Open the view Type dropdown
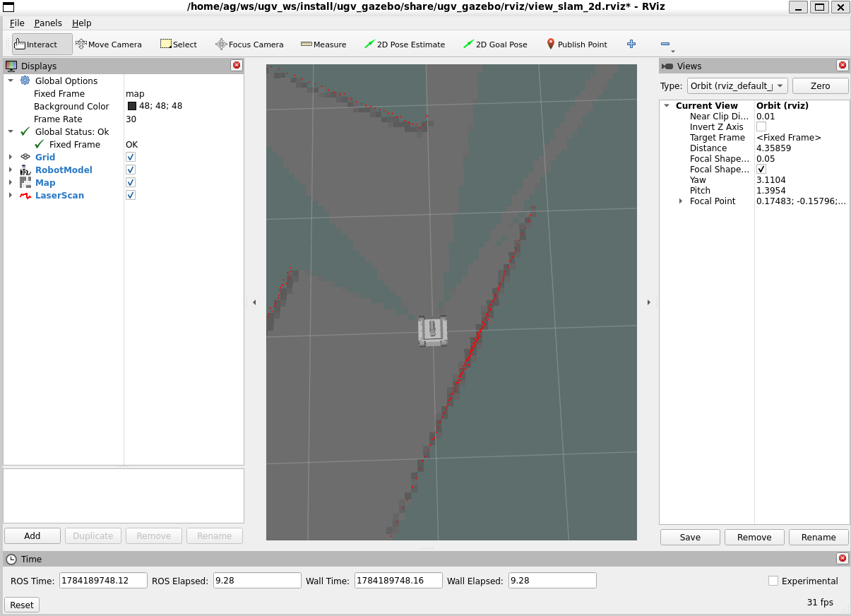Viewport: 851px width, 616px height. pos(737,85)
